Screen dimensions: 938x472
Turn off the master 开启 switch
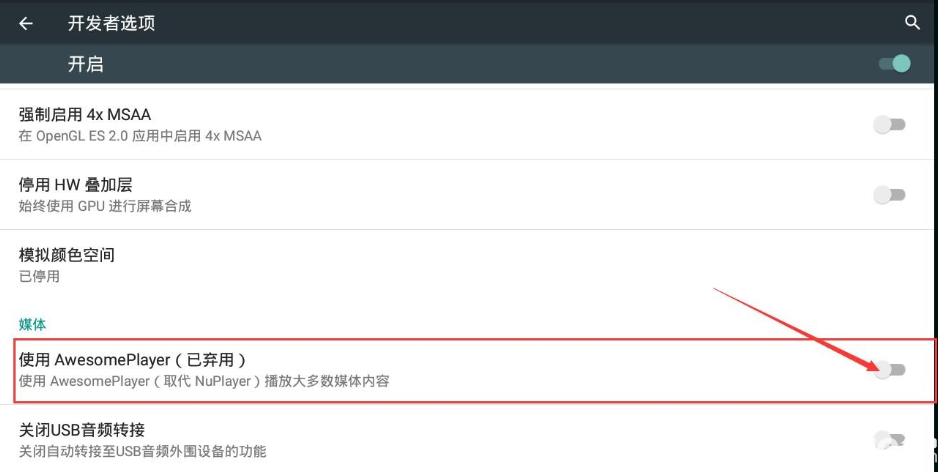tap(894, 63)
